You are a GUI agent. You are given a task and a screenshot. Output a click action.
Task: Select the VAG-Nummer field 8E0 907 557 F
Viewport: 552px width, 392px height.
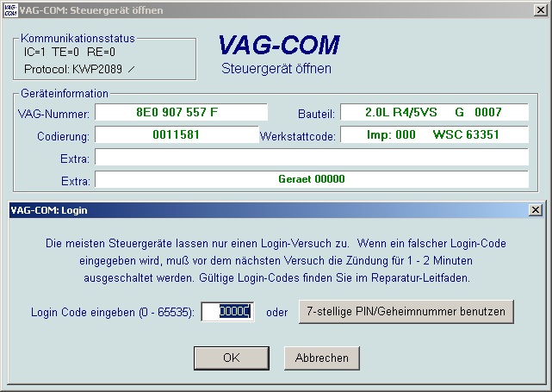(x=181, y=113)
